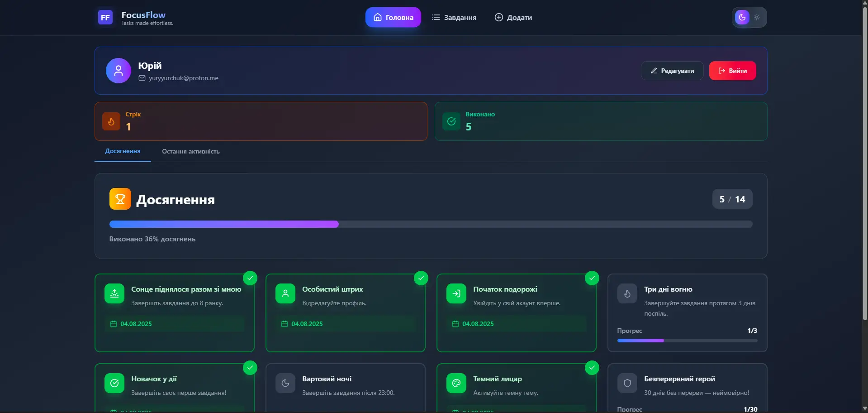Click the achievements overall progress bar
The width and height of the screenshot is (868, 413).
pos(431,224)
